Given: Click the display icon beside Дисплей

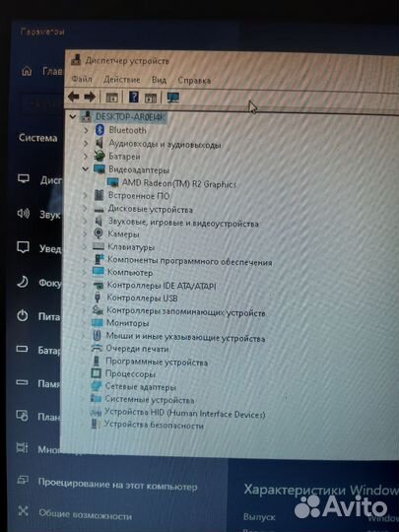Looking at the screenshot, I should click(x=24, y=178).
